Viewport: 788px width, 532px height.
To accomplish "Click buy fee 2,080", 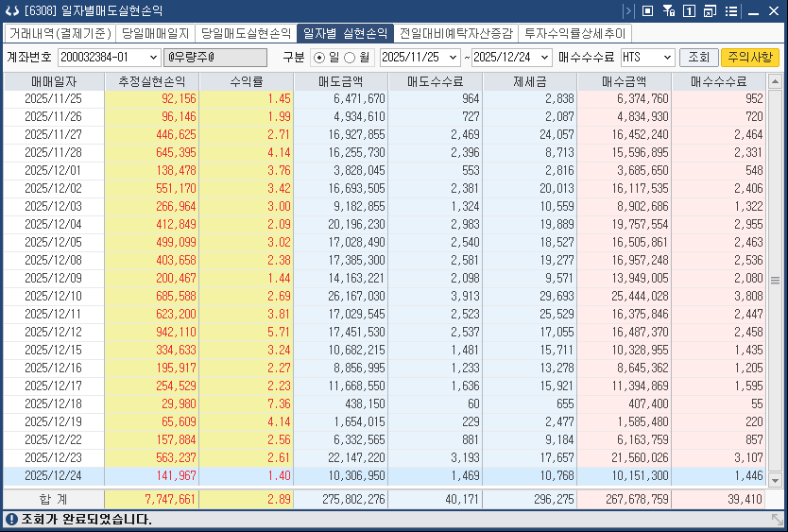I will coord(749,278).
